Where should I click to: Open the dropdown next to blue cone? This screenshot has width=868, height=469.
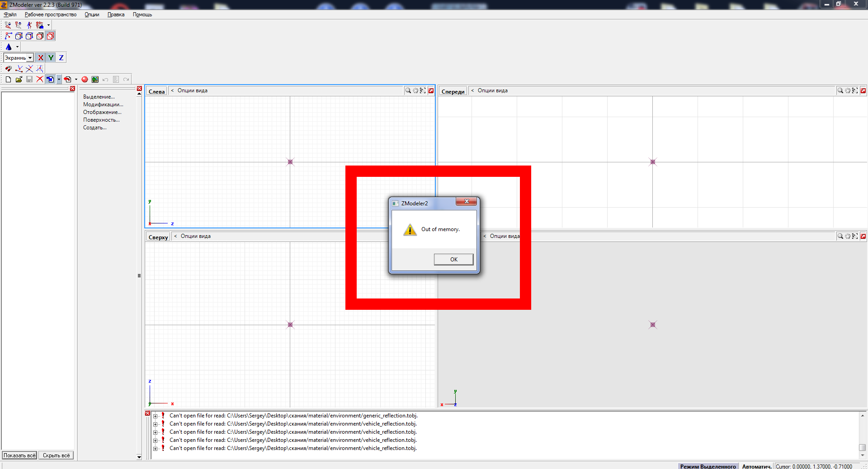[17, 47]
